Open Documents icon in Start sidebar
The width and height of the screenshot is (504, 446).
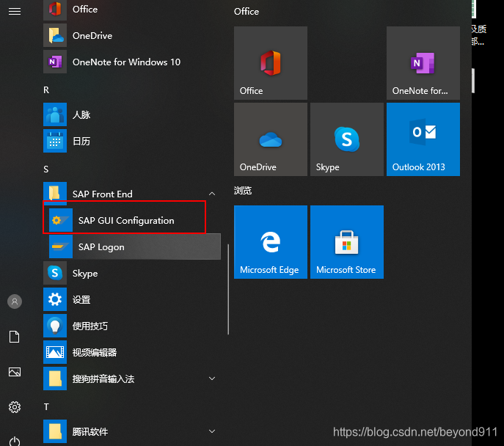(x=15, y=337)
